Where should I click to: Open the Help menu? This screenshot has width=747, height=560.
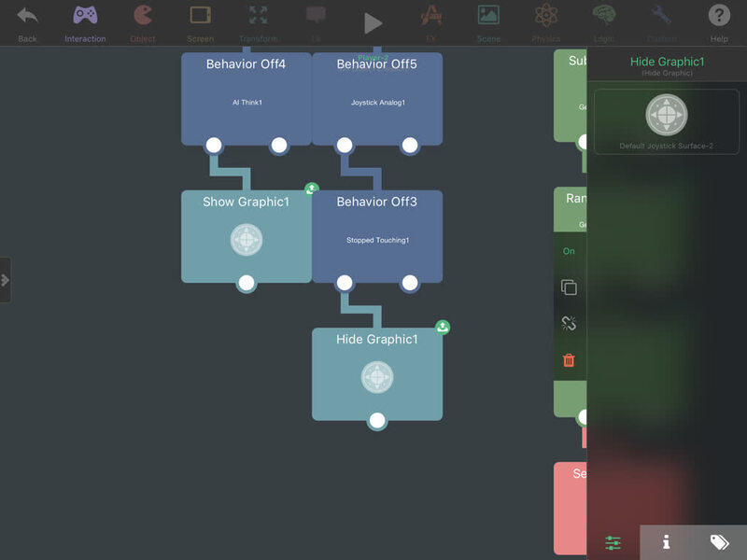719,22
